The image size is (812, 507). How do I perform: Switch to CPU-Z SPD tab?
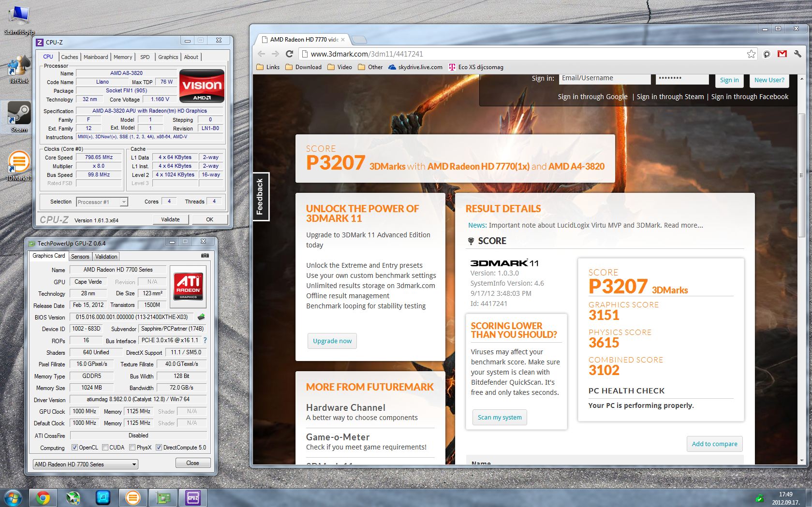(x=145, y=57)
